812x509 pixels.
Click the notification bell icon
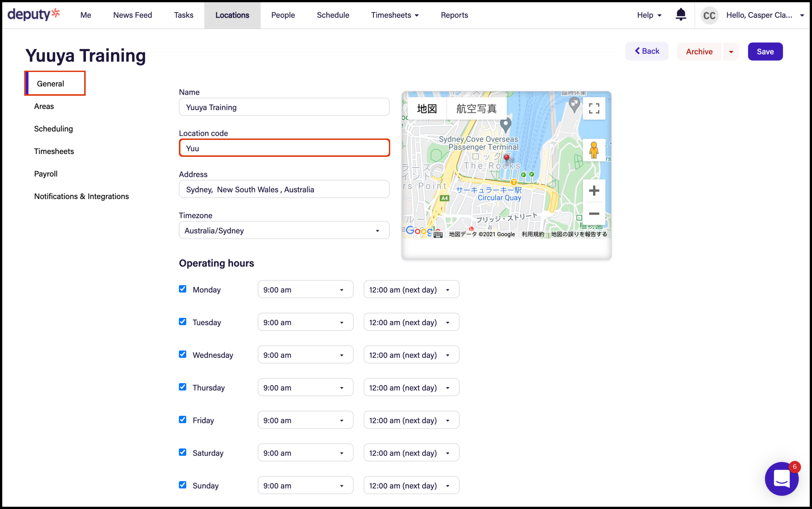click(681, 14)
